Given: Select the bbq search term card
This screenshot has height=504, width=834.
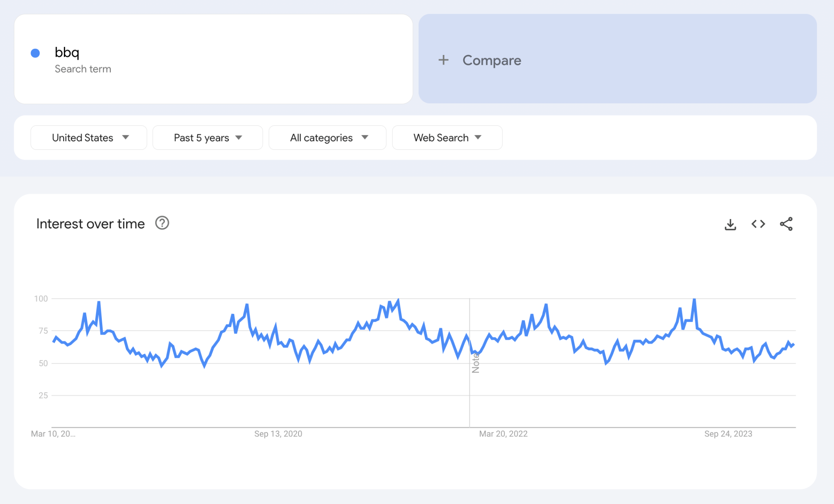Looking at the screenshot, I should 212,59.
